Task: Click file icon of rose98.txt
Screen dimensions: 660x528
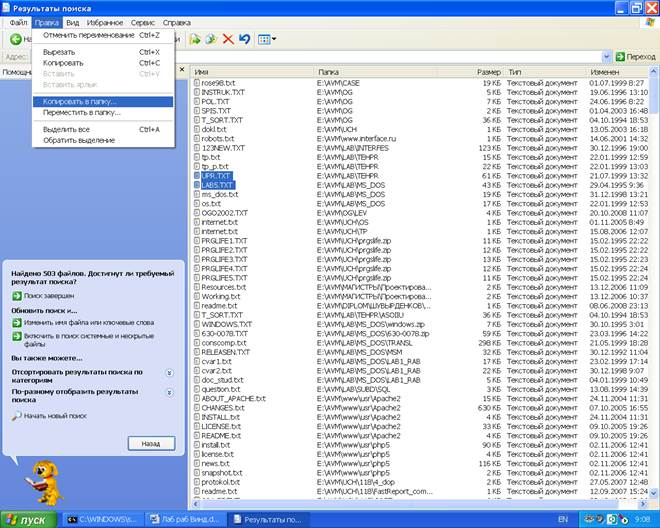Action: point(197,83)
